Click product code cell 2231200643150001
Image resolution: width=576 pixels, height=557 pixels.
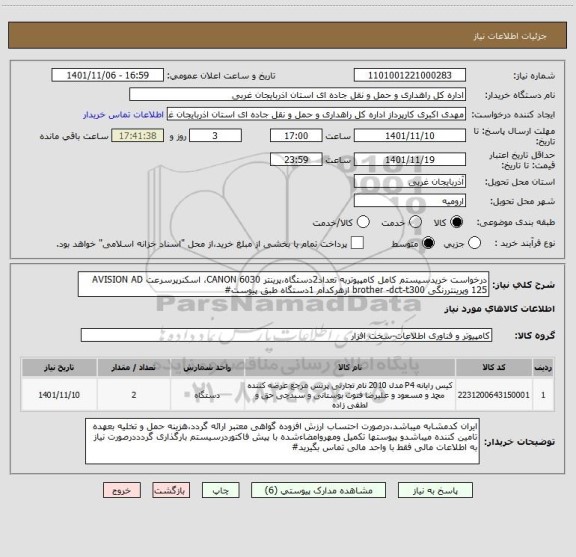[x=494, y=395]
